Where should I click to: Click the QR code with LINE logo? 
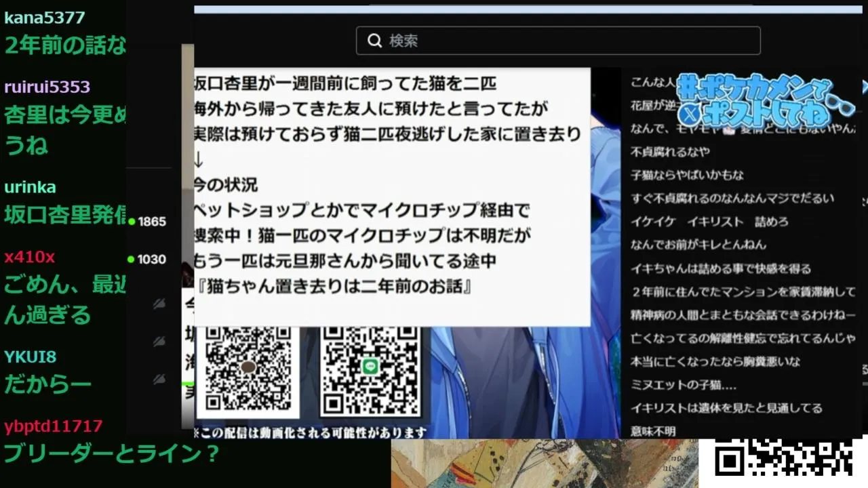click(x=370, y=369)
